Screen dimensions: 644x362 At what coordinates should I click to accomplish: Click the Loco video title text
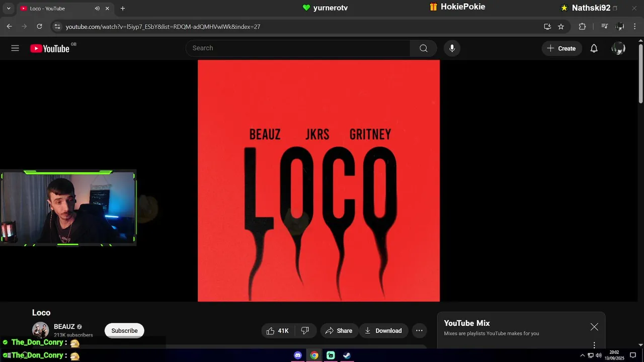[x=41, y=313]
